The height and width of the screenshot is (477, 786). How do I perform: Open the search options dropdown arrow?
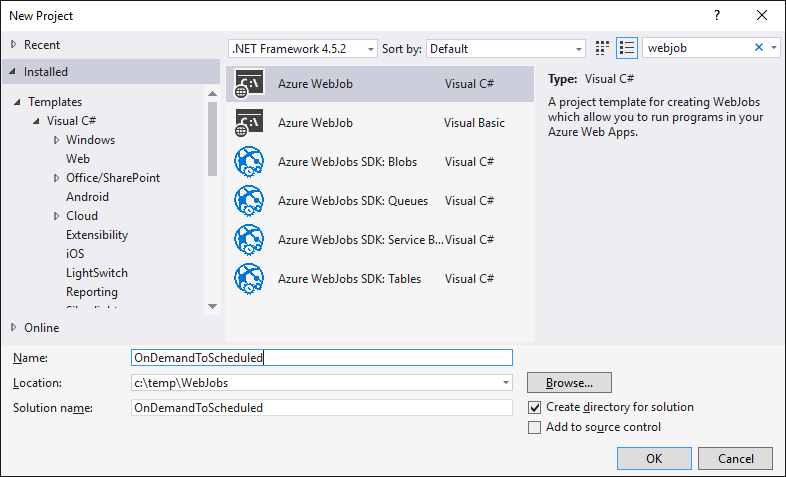pos(774,48)
